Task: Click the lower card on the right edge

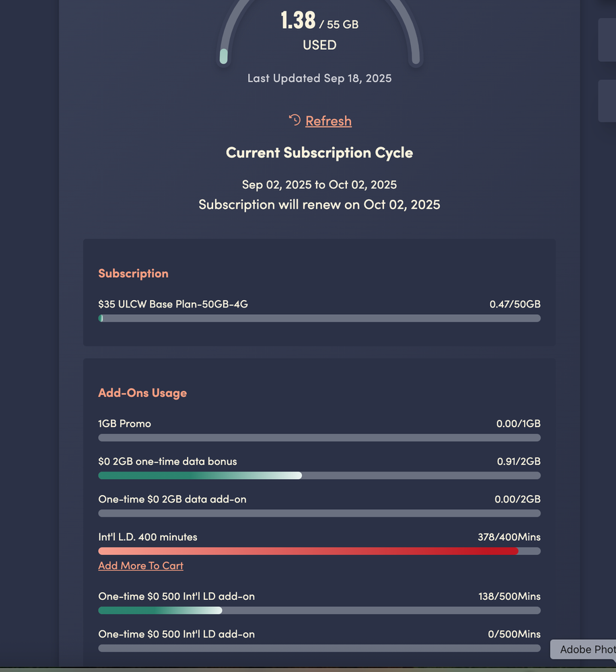Action: pyautogui.click(x=607, y=100)
